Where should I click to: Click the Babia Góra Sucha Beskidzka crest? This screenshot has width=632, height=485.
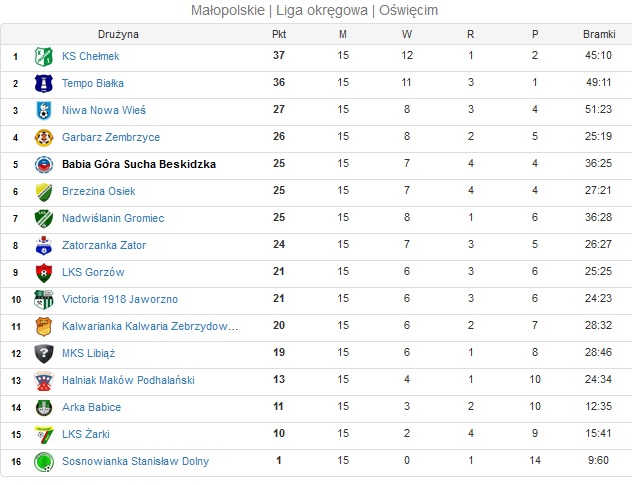[44, 164]
